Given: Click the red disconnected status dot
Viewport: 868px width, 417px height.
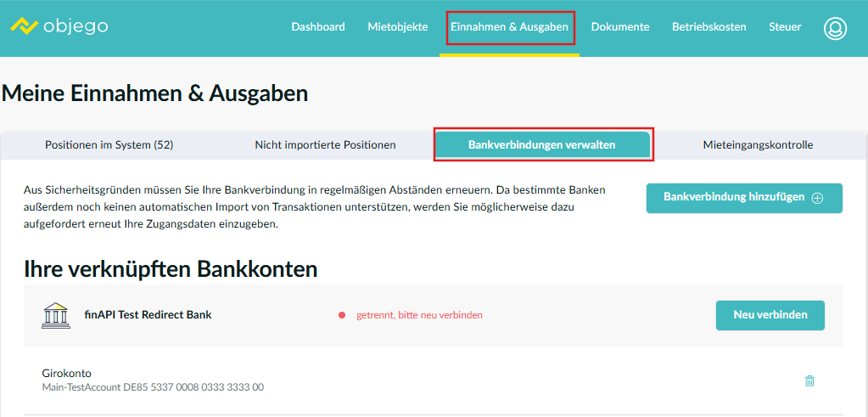Looking at the screenshot, I should tap(342, 315).
